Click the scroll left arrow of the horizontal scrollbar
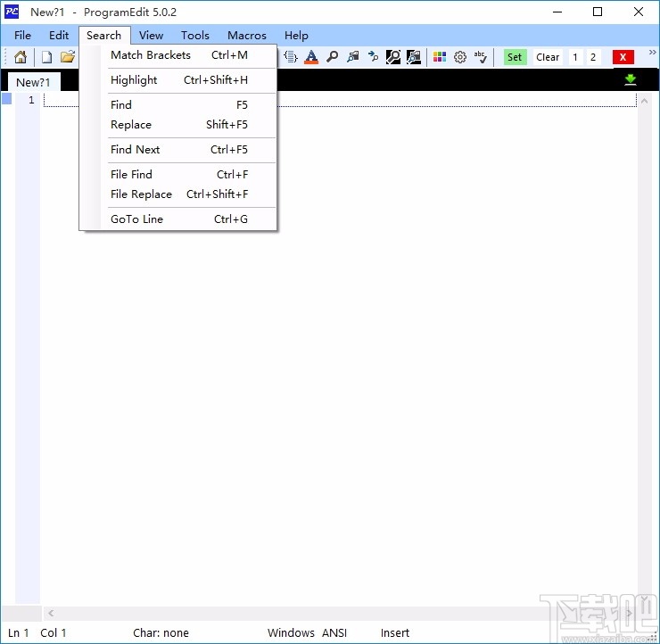The image size is (660, 644). tap(51, 614)
